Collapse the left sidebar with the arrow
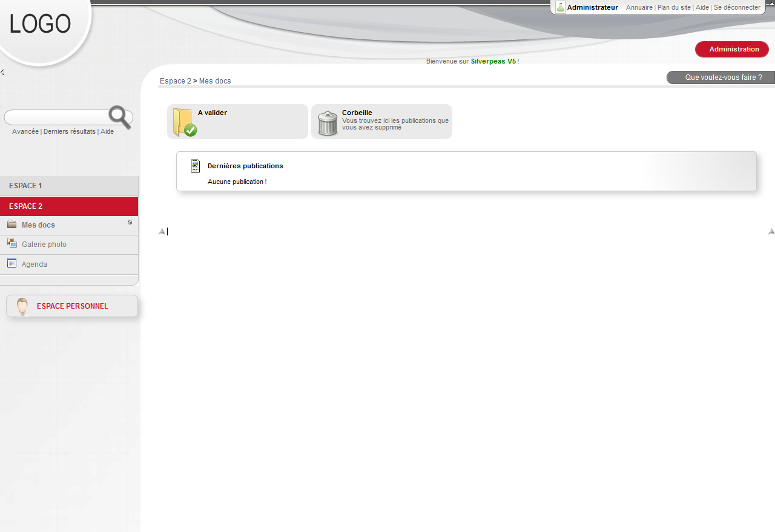The width and height of the screenshot is (775, 532). tap(2, 73)
